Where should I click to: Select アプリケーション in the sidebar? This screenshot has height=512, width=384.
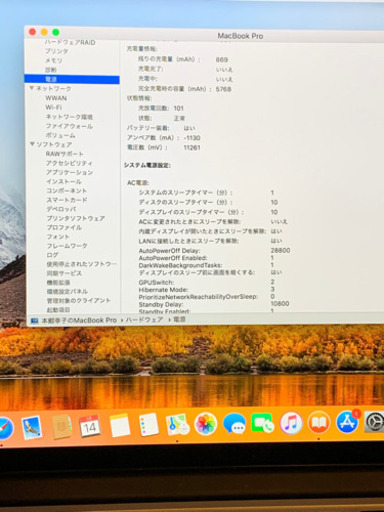[x=69, y=172]
